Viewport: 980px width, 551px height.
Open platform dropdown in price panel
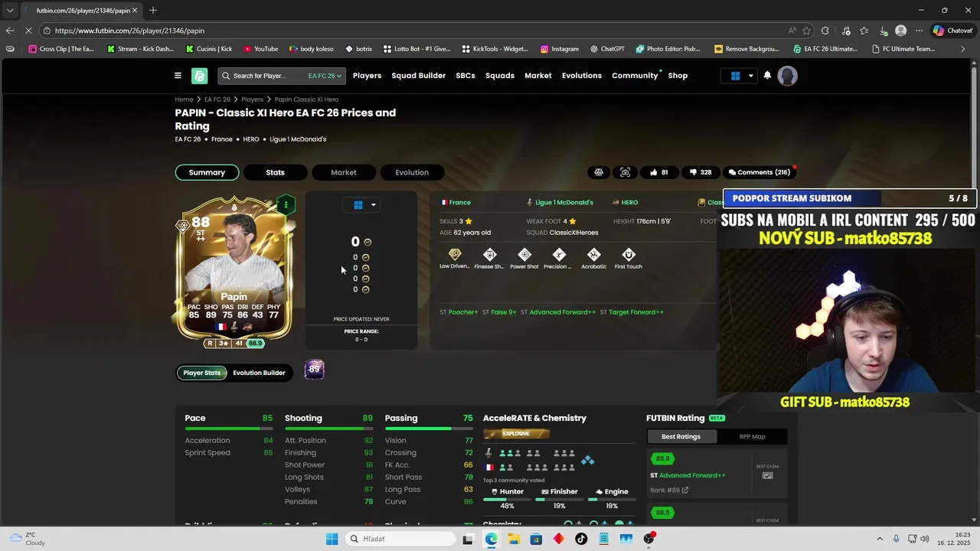[361, 205]
